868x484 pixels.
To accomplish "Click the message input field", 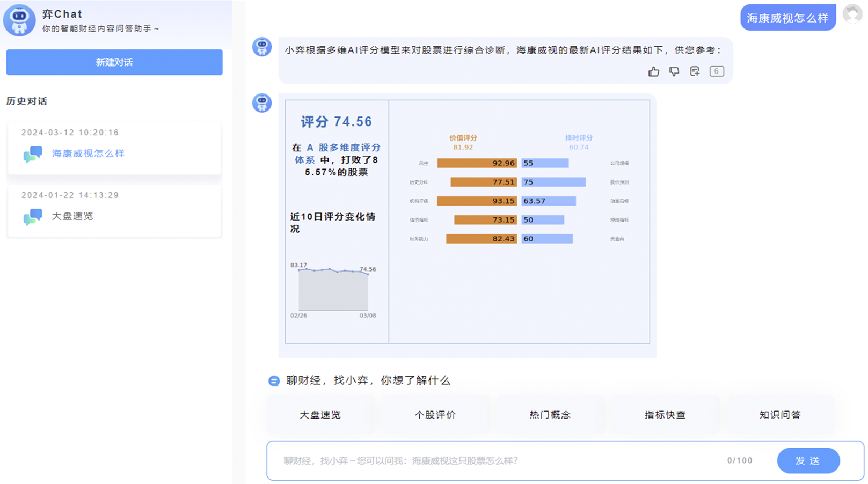I will point(494,460).
